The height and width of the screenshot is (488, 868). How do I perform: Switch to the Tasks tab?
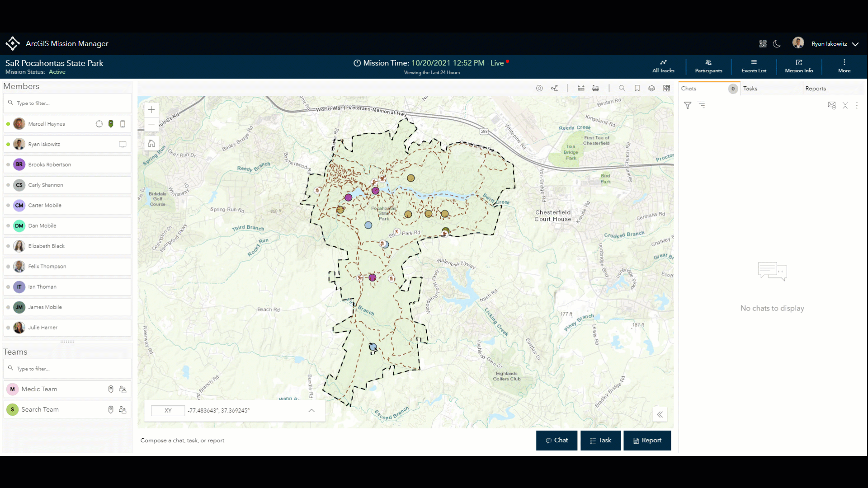(x=750, y=89)
